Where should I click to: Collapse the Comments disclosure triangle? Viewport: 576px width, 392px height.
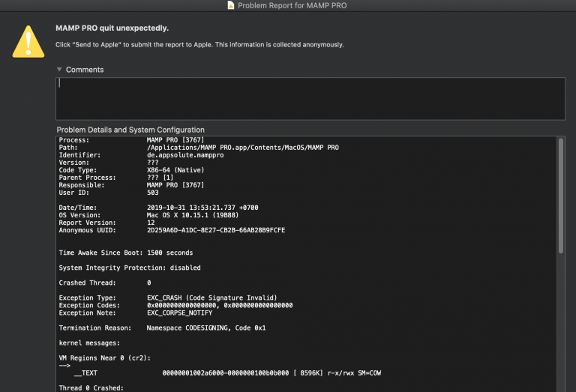click(x=59, y=70)
